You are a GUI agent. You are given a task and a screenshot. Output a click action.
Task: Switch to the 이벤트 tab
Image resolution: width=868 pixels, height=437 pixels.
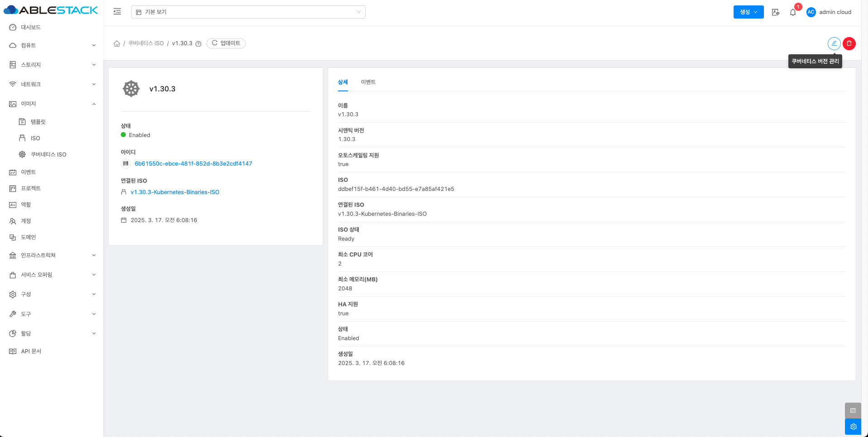(x=368, y=82)
